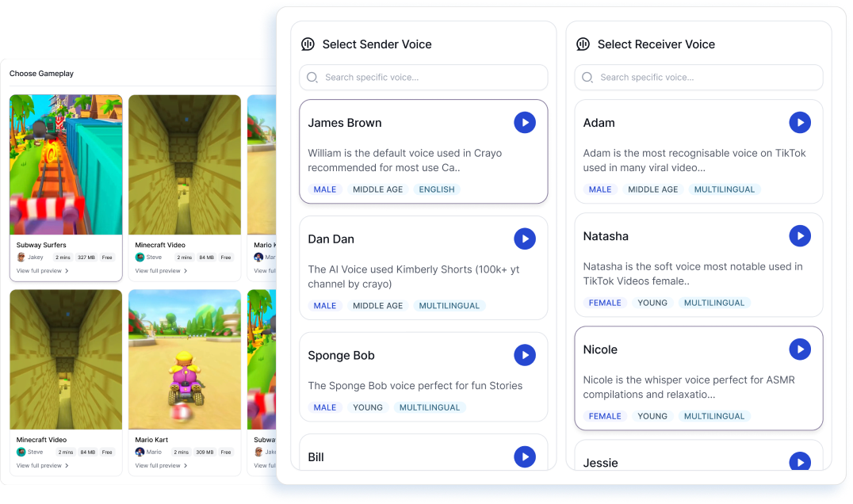The width and height of the screenshot is (853, 504).
Task: Click the MULTILINGUAL tag on Dan Dan
Action: [x=449, y=306]
